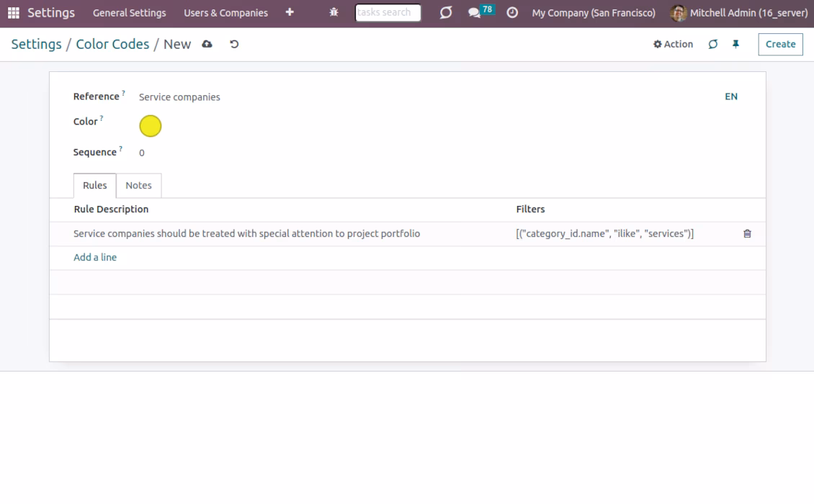Expand the Action gear dropdown

pos(673,44)
